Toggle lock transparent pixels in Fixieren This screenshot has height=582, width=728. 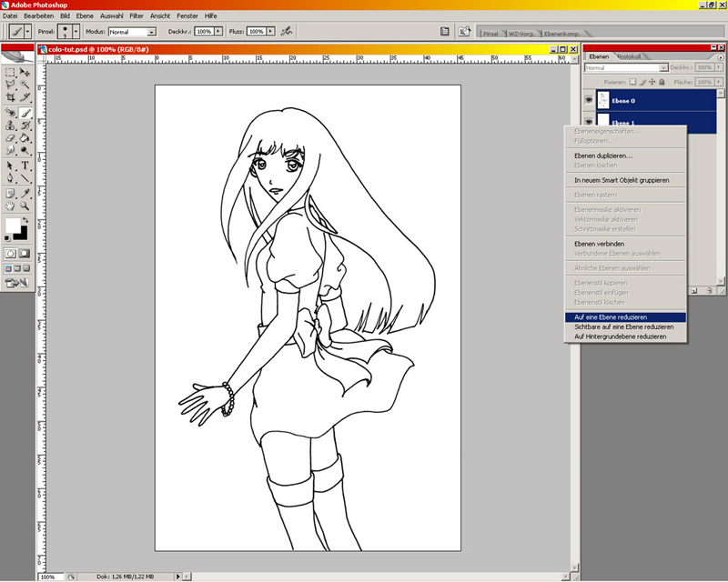(x=632, y=82)
